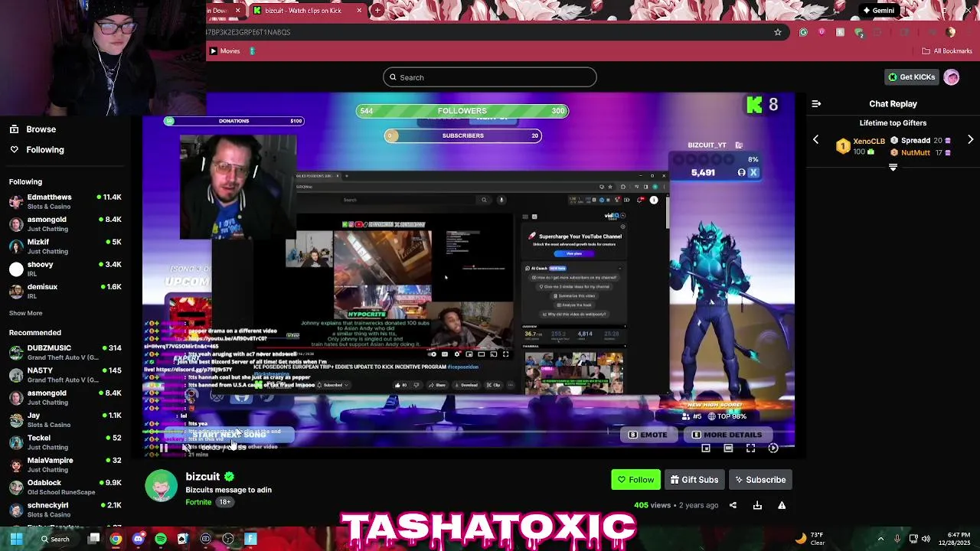Open Discord from the taskbar

[138, 539]
